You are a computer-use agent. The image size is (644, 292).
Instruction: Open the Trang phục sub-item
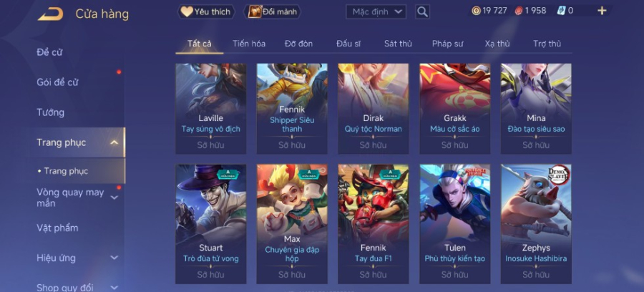[66, 171]
